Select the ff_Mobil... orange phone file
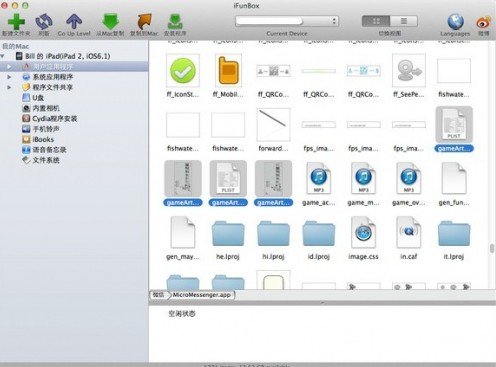 point(228,70)
